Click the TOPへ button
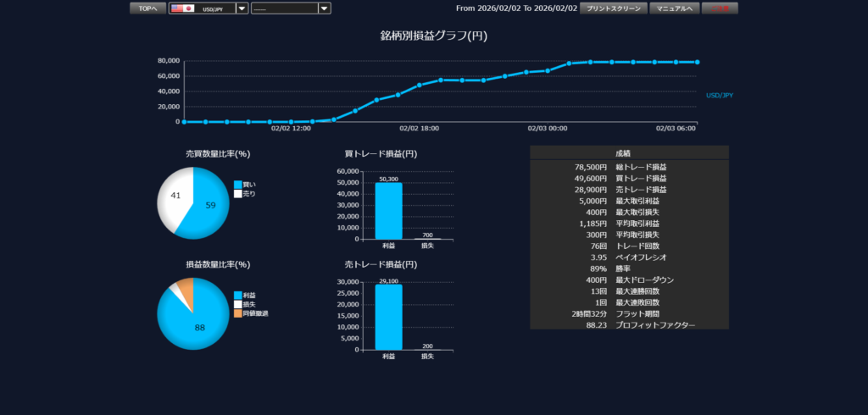Viewport: 868px width, 415px height. tap(147, 8)
